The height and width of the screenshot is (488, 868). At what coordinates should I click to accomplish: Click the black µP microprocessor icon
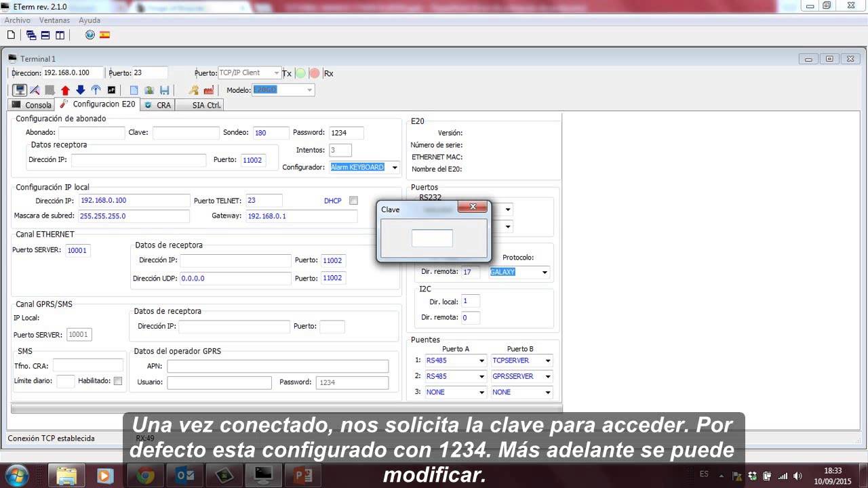point(111,90)
